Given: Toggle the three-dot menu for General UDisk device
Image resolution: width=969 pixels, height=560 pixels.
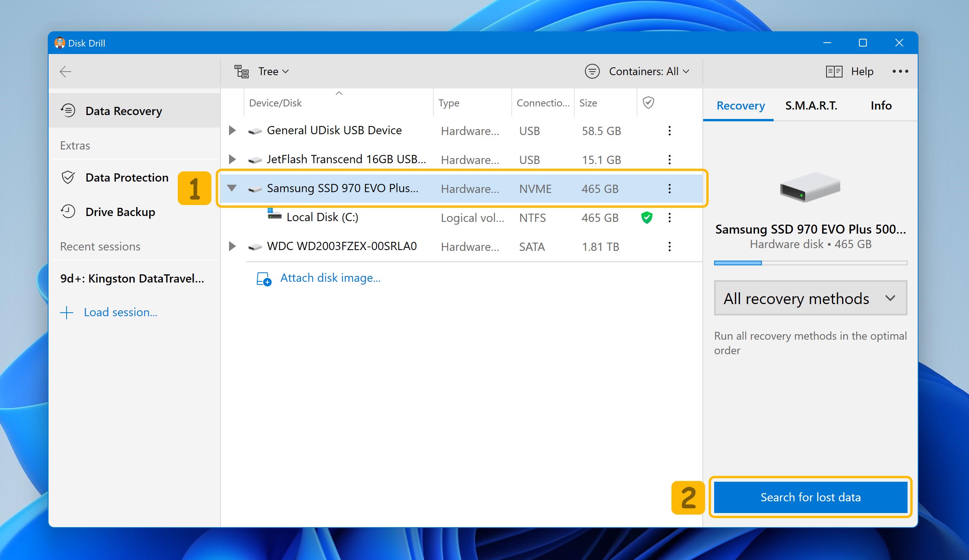Looking at the screenshot, I should click(669, 131).
